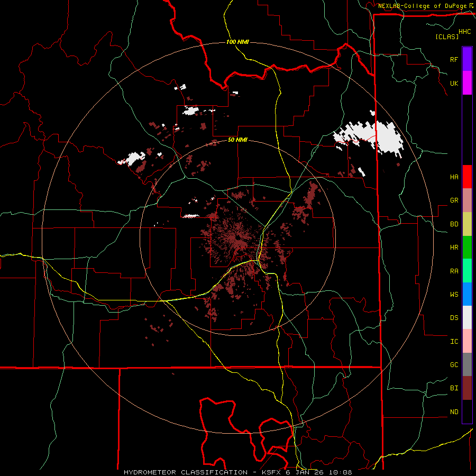Click the HR legend label
Viewport: 476px width, 476px height.
coord(454,248)
